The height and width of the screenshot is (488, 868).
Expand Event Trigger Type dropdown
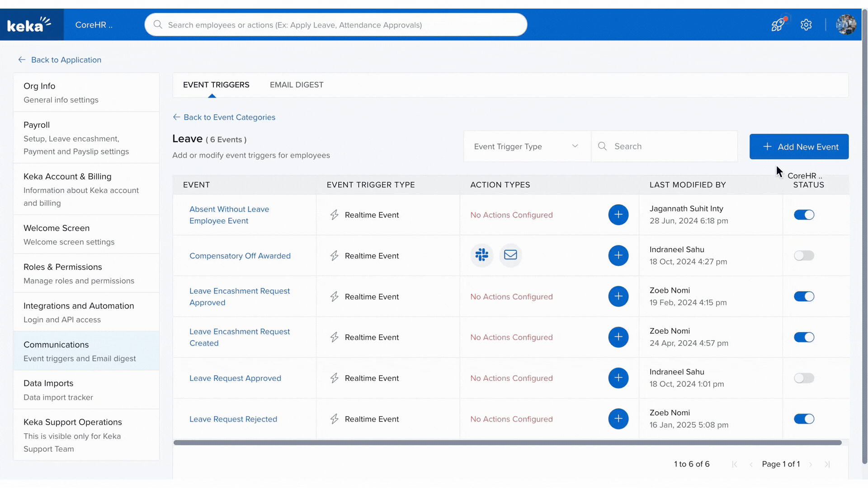click(527, 146)
